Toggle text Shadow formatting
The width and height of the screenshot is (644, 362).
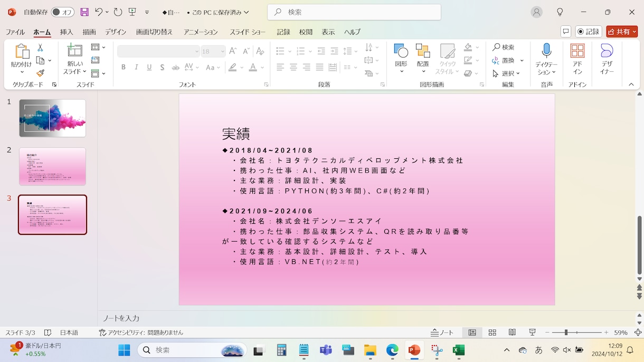162,67
